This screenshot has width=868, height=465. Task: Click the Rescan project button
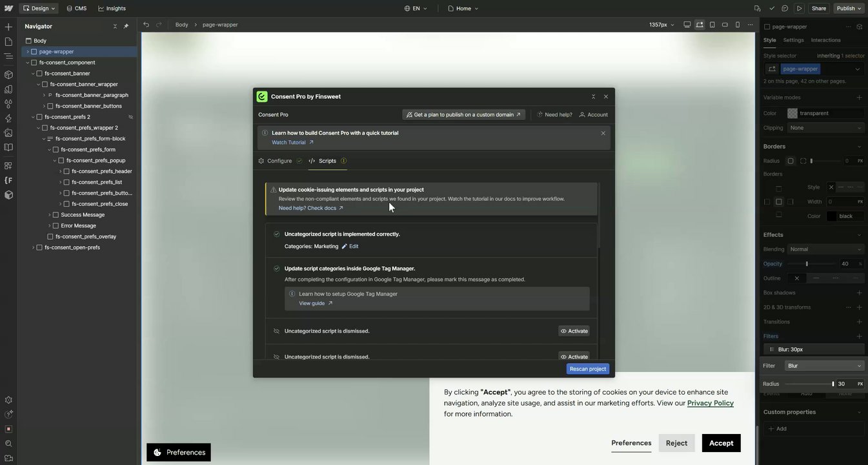point(588,369)
